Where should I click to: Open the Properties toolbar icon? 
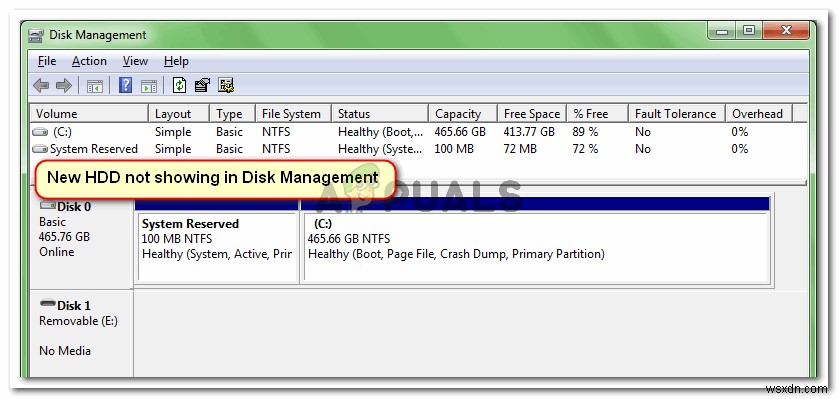tap(202, 85)
